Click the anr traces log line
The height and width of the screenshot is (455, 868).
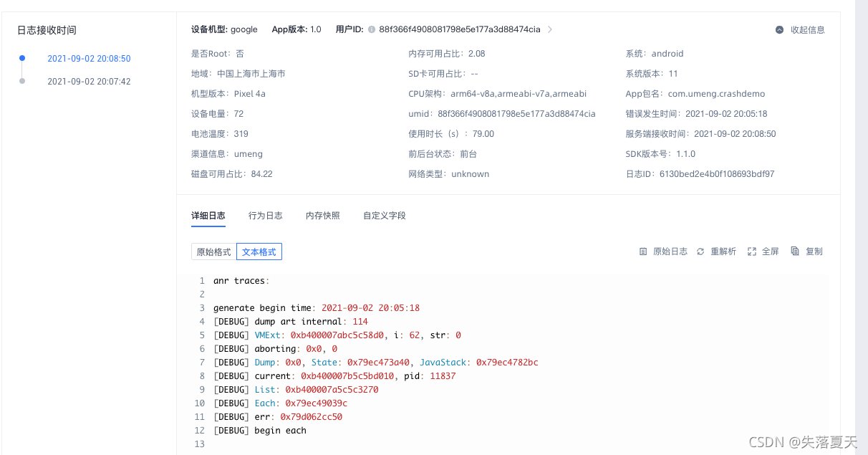(x=236, y=280)
